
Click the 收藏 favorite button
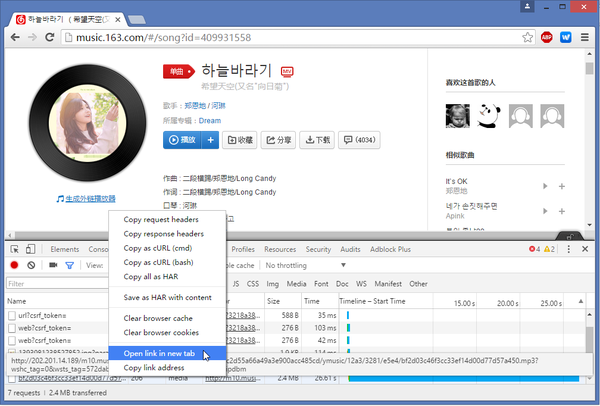pyautogui.click(x=240, y=140)
